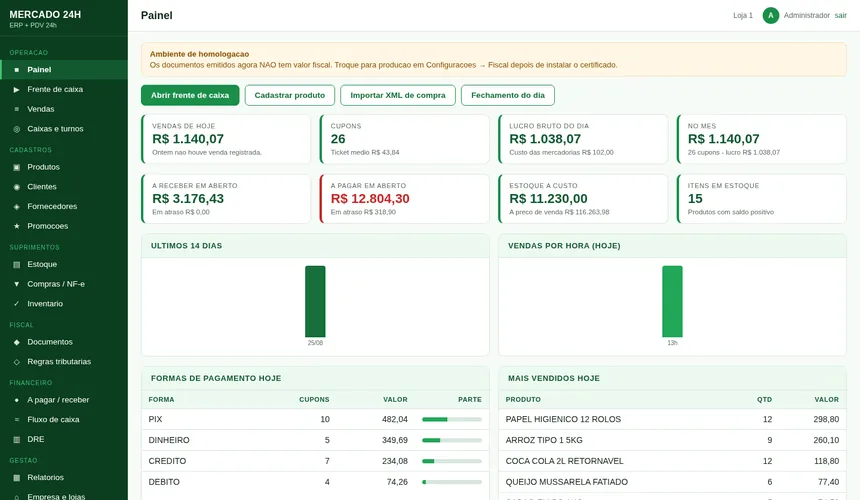Click the Fornecedores diamond icon
Image resolution: width=860 pixels, height=500 pixels.
[16, 207]
